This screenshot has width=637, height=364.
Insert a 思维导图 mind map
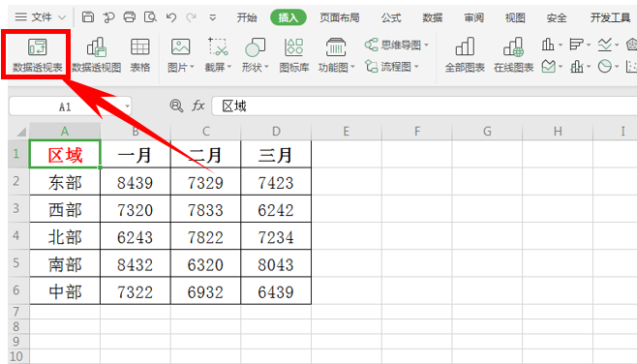coord(397,45)
